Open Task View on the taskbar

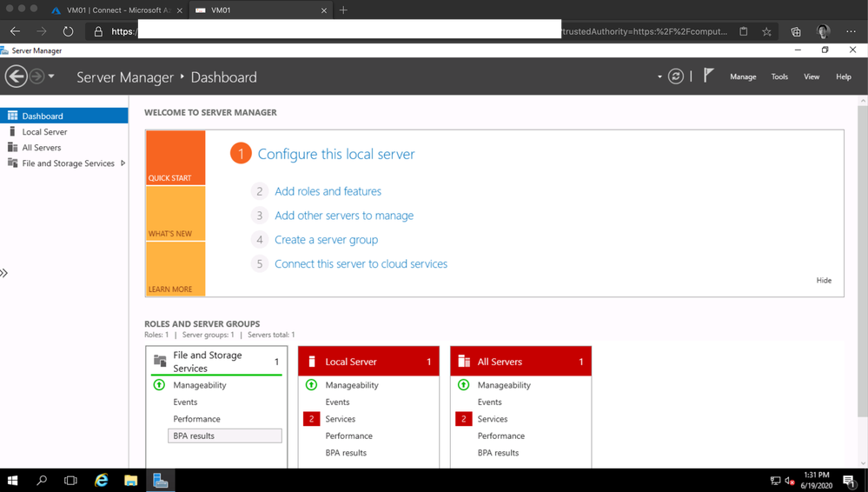pyautogui.click(x=70, y=481)
